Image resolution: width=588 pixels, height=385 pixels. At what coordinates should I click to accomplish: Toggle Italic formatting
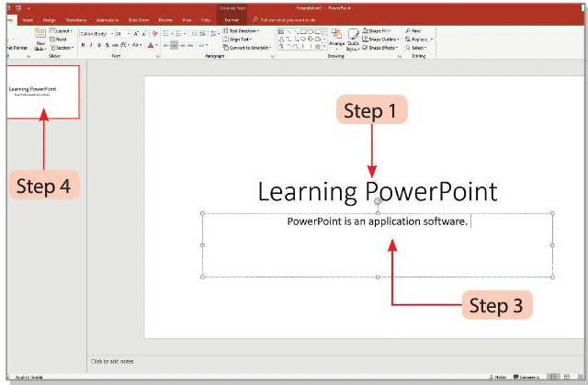click(x=91, y=45)
